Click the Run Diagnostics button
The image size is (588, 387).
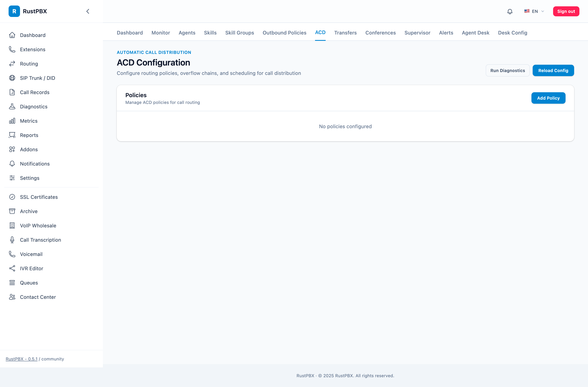tap(508, 70)
